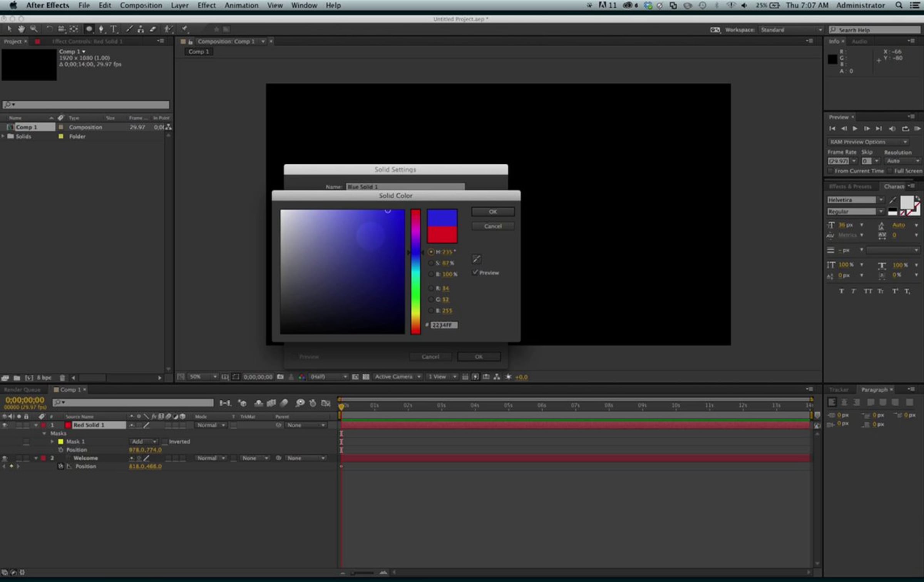Apply Faux Italic in Character panel
Screen dimensions: 924x582
tap(854, 291)
